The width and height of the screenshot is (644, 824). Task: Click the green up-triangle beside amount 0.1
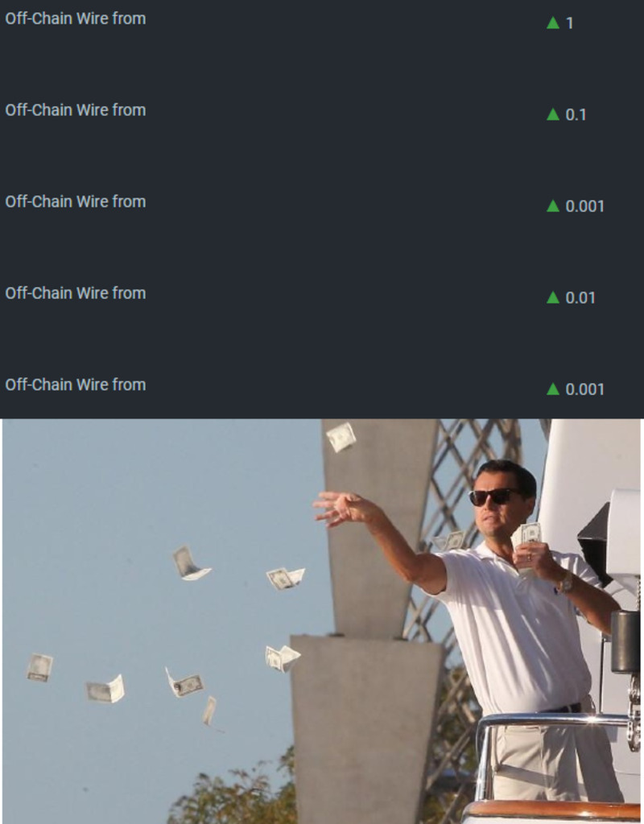point(552,114)
